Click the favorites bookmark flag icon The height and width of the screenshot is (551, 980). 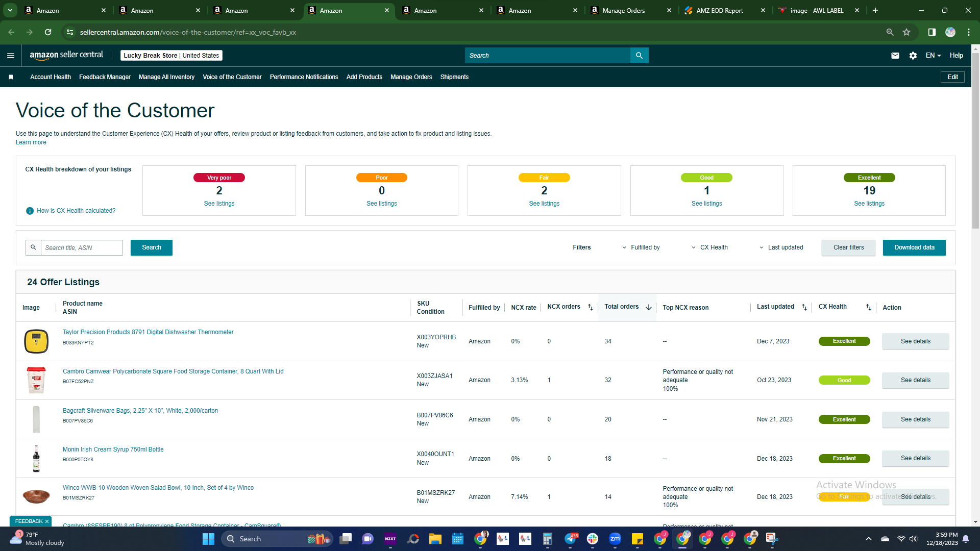tap(11, 77)
